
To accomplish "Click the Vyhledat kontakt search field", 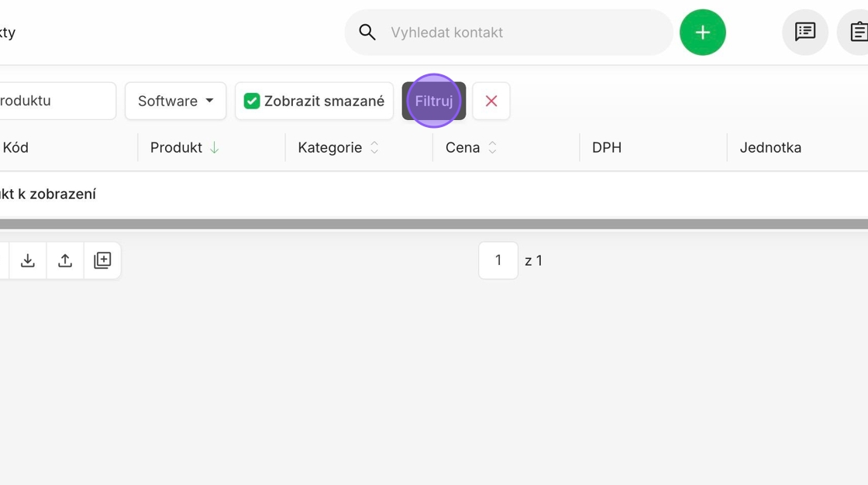I will [508, 32].
